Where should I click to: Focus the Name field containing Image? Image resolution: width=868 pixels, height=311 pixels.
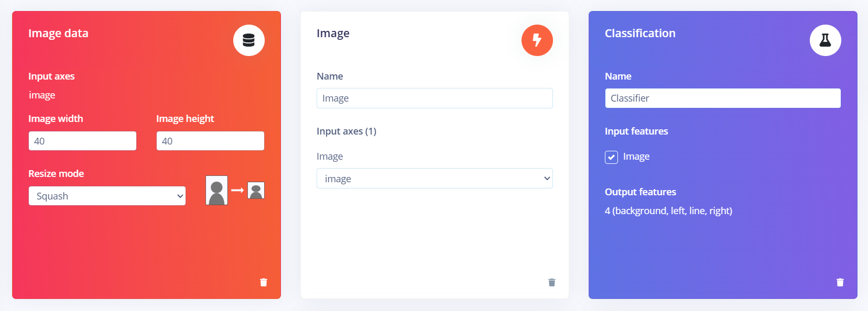click(x=434, y=98)
